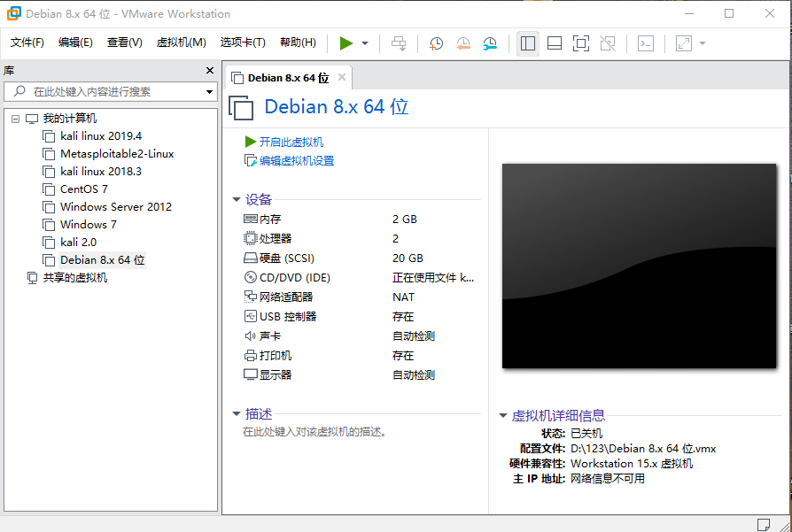Viewport: 792px width, 532px height.
Task: Open the 虚拟机(M) menu
Action: click(182, 42)
